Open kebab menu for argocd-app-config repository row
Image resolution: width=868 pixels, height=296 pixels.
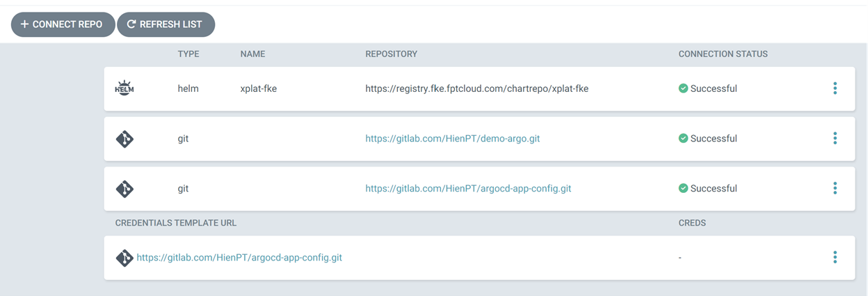(835, 188)
